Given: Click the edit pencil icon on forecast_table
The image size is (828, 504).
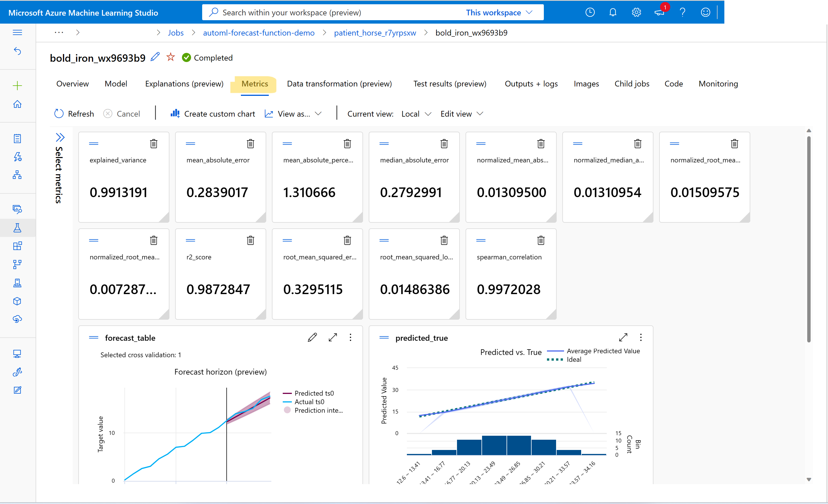Looking at the screenshot, I should click(312, 337).
